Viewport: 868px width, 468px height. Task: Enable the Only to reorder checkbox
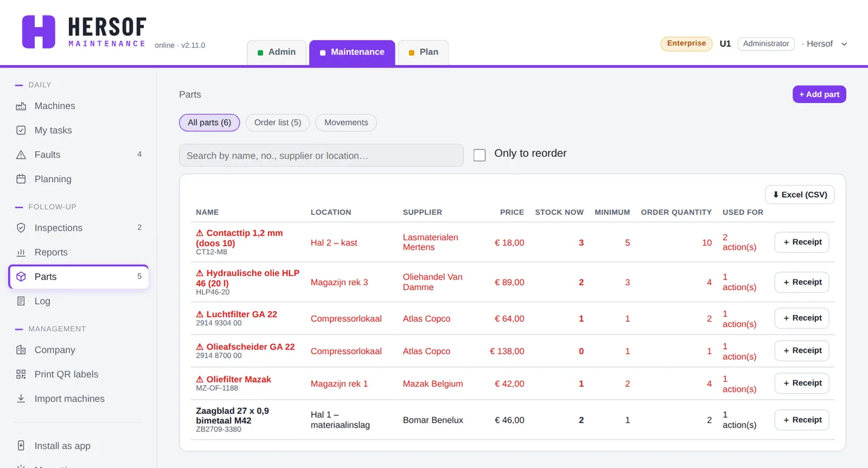pyautogui.click(x=479, y=155)
